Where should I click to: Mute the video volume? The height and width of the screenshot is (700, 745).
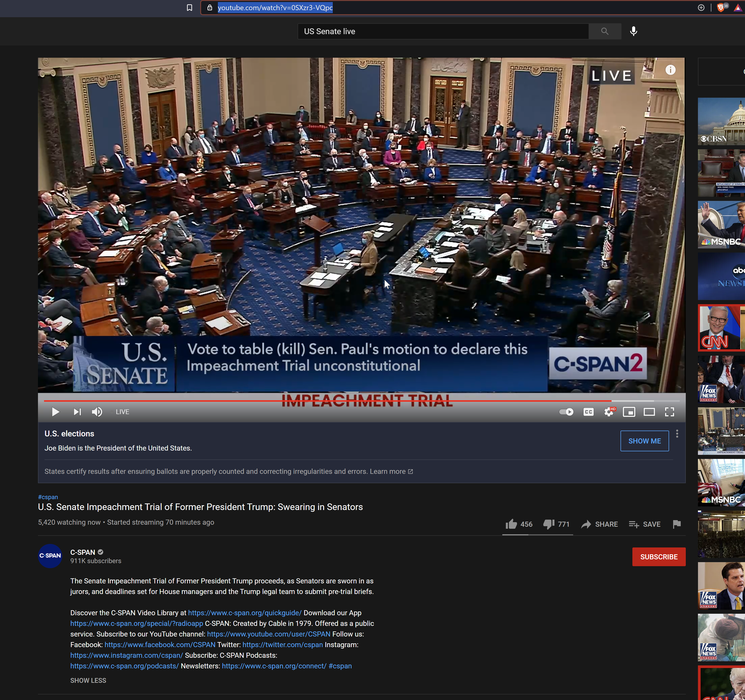[x=97, y=412]
